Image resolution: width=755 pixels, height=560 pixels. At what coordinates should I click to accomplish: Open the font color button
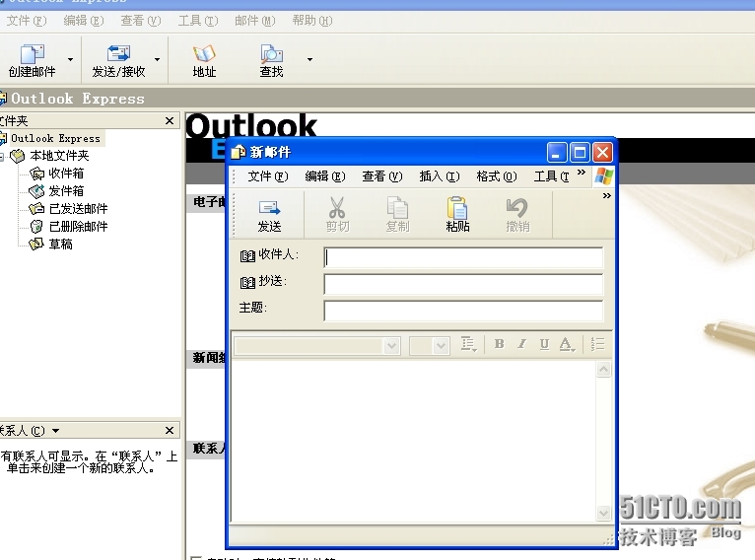[567, 344]
